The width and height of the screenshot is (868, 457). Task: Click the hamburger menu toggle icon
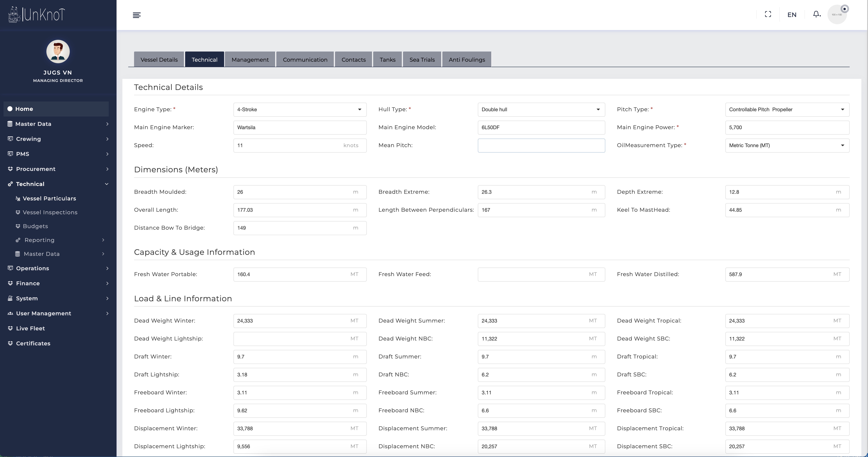[x=136, y=15]
